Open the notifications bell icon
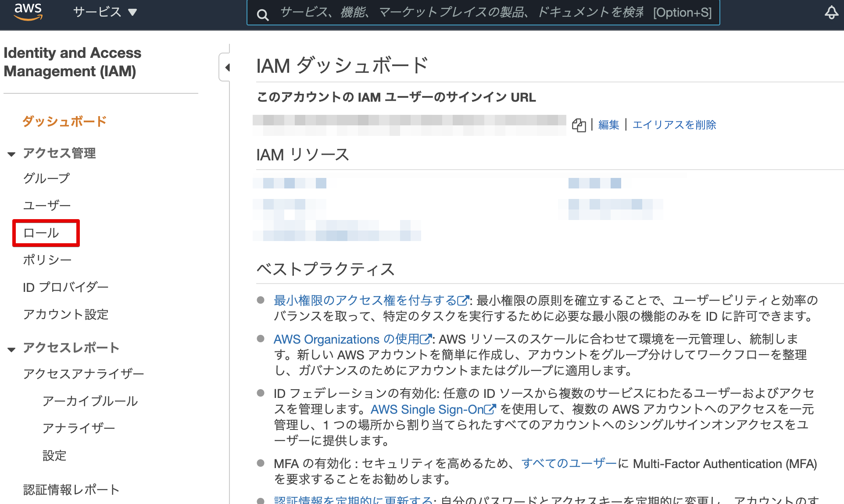The width and height of the screenshot is (844, 504). pyautogui.click(x=831, y=12)
